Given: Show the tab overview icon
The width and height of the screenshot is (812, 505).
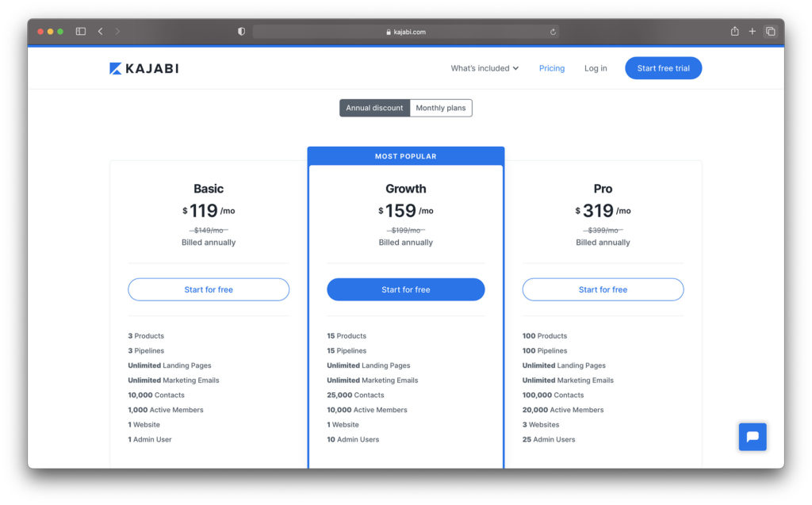Looking at the screenshot, I should [770, 32].
